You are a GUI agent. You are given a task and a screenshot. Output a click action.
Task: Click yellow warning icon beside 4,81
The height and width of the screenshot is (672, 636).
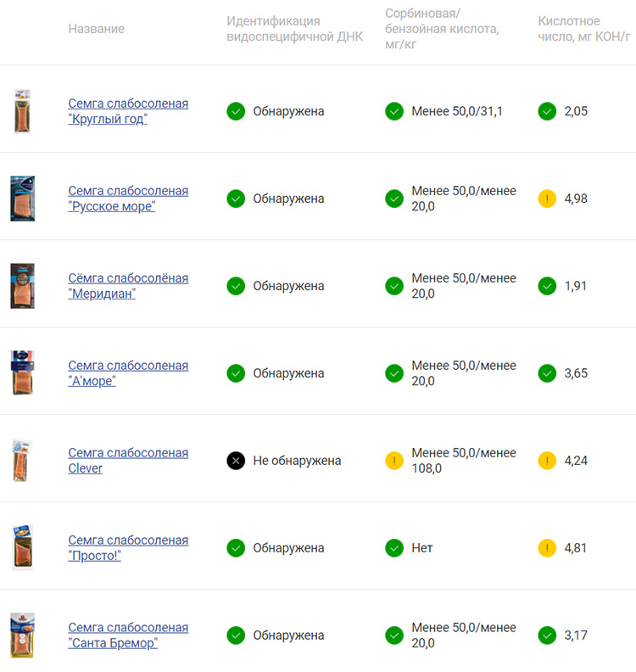click(x=547, y=548)
